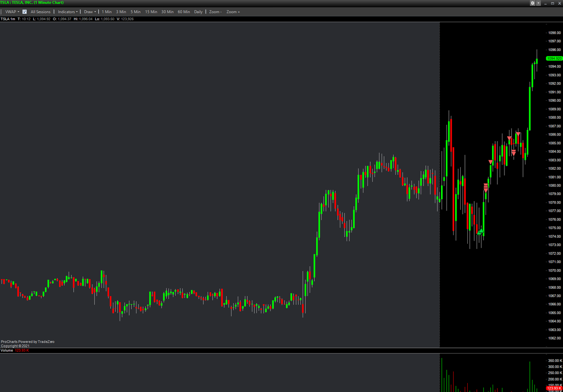This screenshot has width=563, height=392.
Task: Click the Zoom - button
Action: point(215,12)
